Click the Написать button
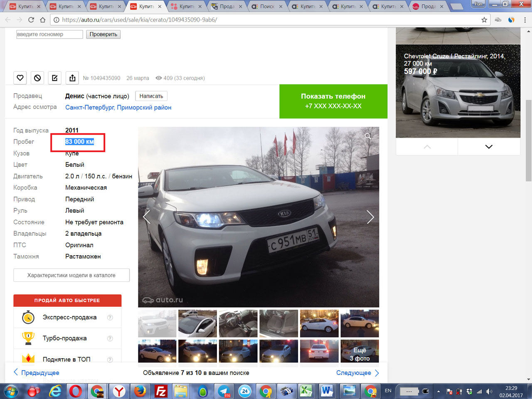532x399 pixels. (151, 96)
